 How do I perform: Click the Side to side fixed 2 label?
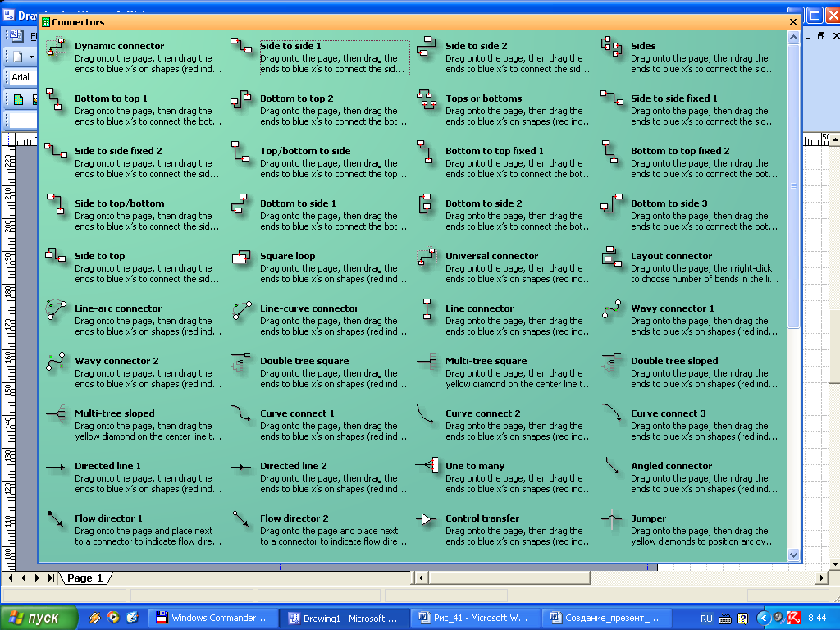pyautogui.click(x=118, y=151)
